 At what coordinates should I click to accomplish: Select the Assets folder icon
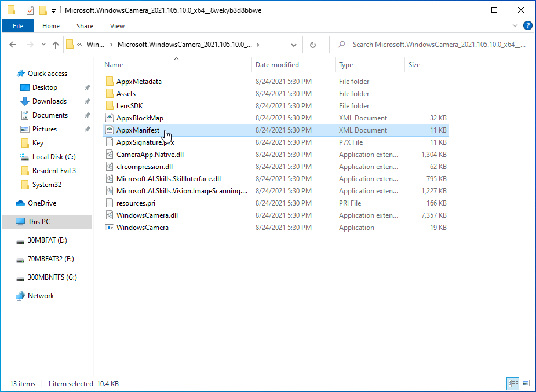[110, 94]
